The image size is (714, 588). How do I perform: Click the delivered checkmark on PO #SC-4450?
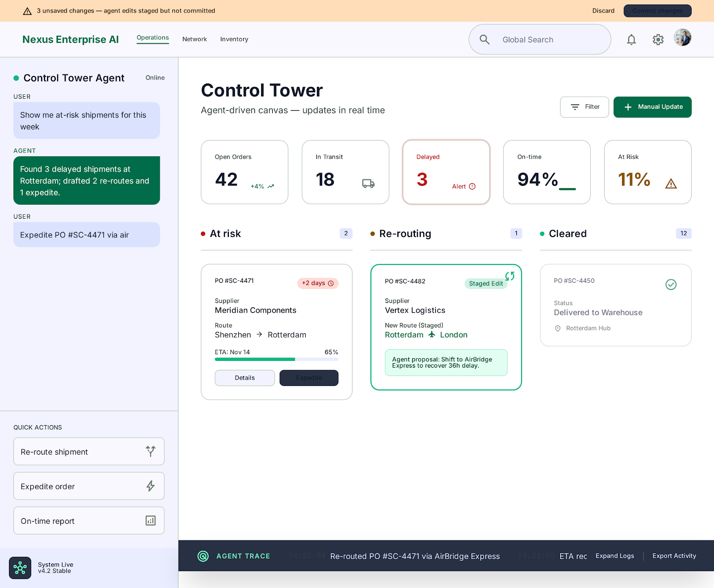671,285
